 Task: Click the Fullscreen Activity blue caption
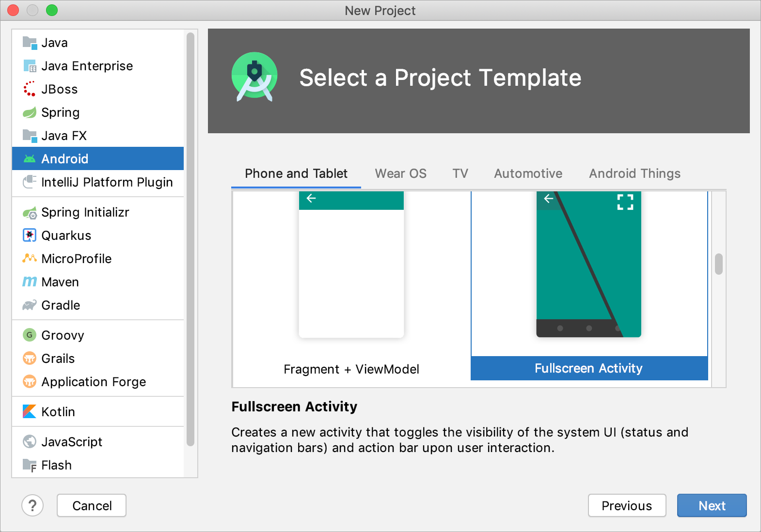point(589,368)
